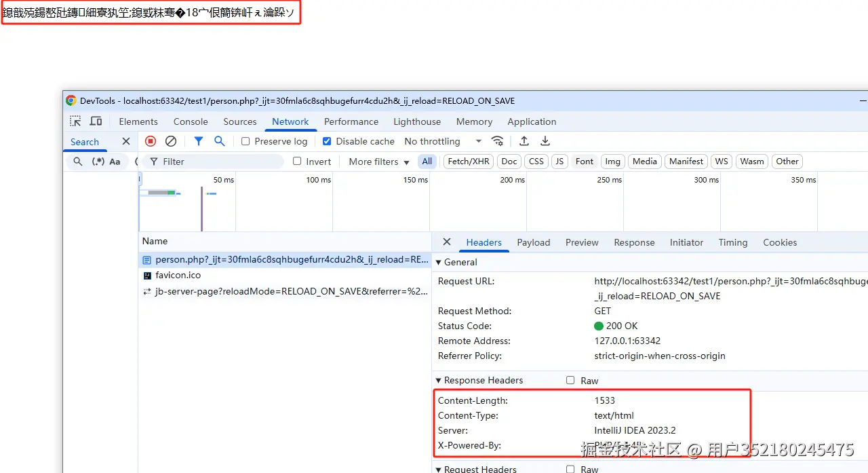Filter requests by Manifest type
The width and height of the screenshot is (868, 473).
coord(686,162)
